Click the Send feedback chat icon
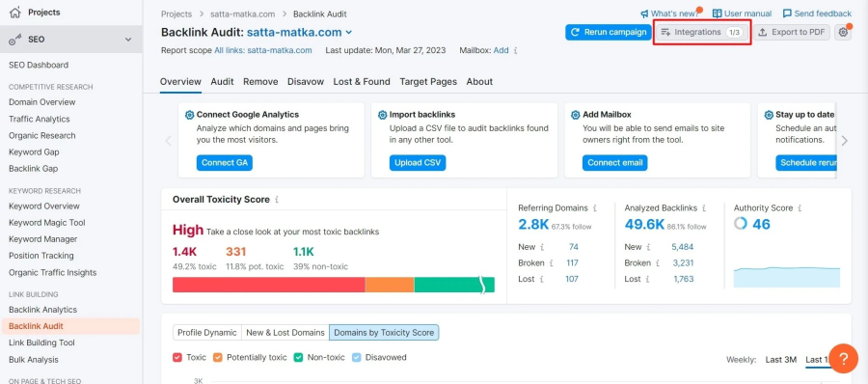 [x=787, y=14]
